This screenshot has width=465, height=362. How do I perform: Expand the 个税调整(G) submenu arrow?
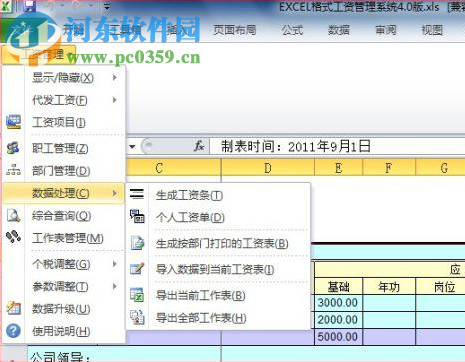click(x=115, y=264)
